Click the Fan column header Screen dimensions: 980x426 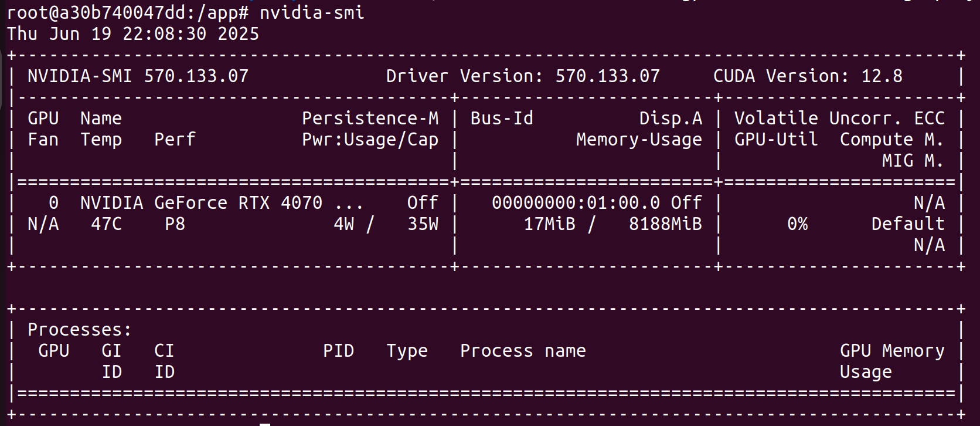click(43, 139)
